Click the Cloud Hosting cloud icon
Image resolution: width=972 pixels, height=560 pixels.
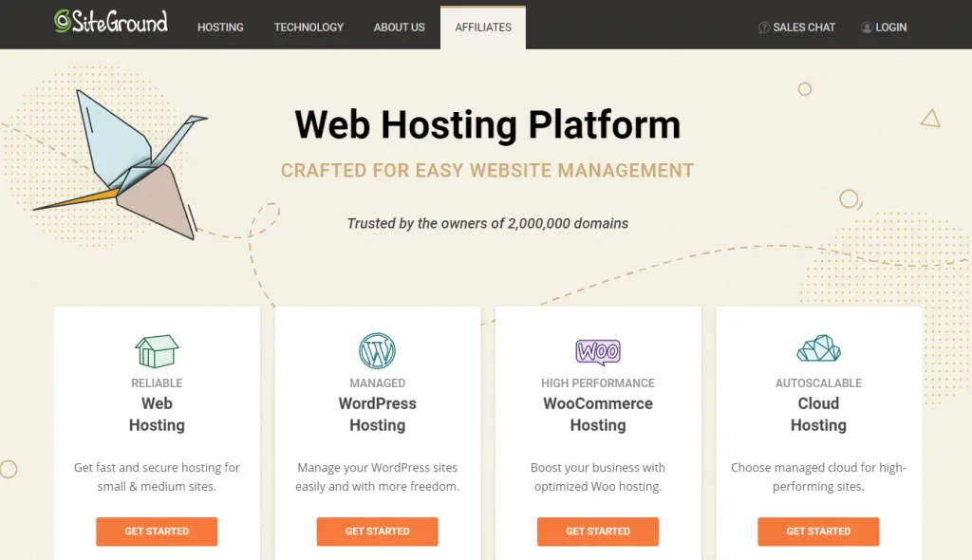tap(818, 348)
